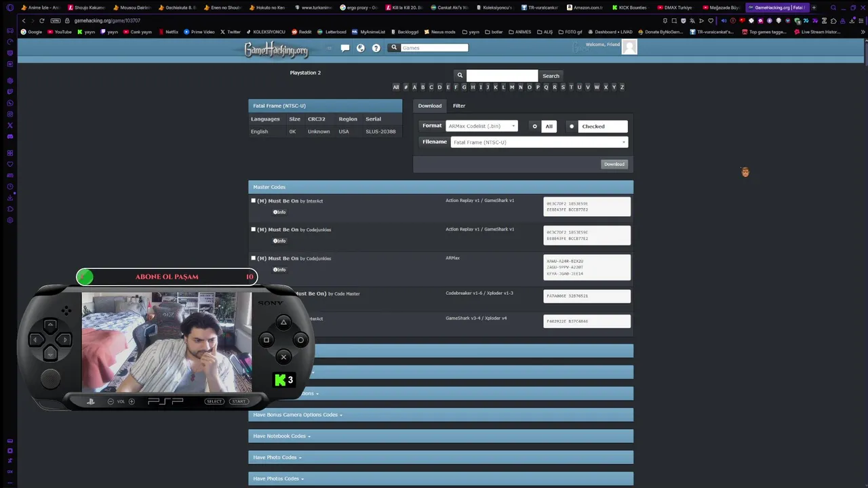Open the X icon in Opera sidebar
This screenshot has width=868, height=488.
pos(9,125)
